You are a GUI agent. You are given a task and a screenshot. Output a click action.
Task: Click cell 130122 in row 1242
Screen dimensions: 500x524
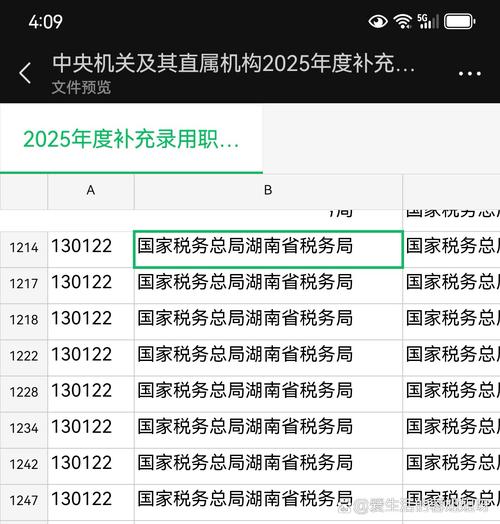pyautogui.click(x=91, y=465)
